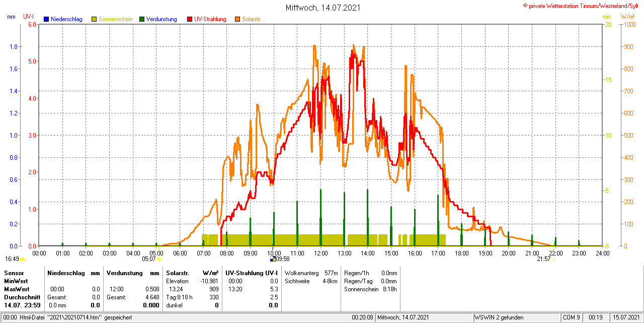Click the Sonnenschein 8:18h entry
This screenshot has width=644, height=323.
pos(370,289)
